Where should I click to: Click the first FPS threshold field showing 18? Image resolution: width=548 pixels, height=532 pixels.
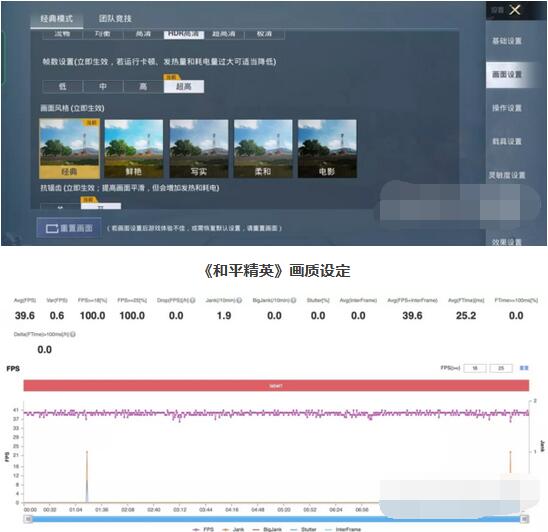tap(475, 368)
